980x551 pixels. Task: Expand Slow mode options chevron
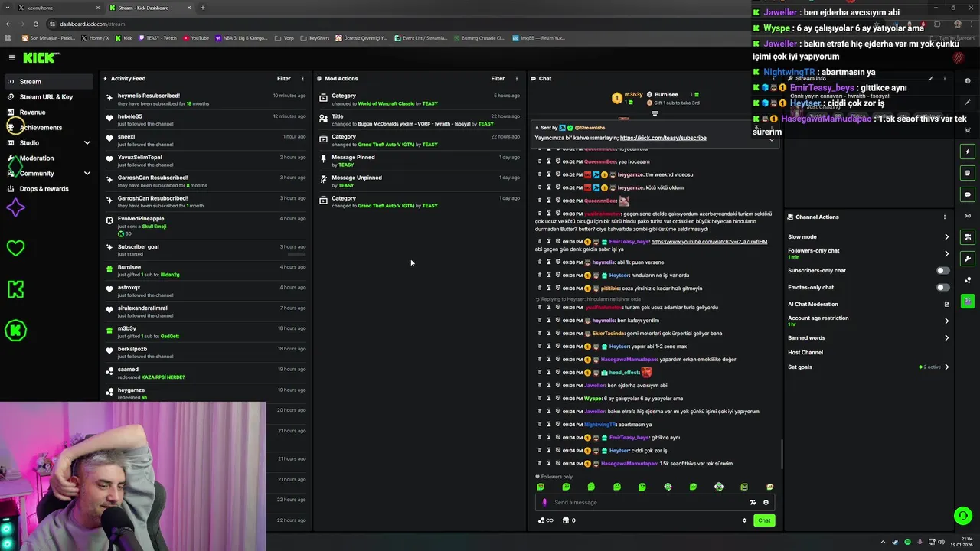pos(946,236)
